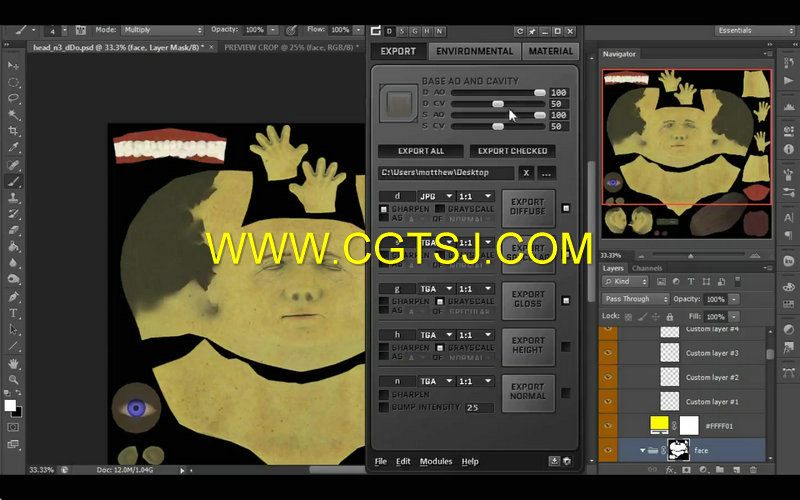Open the Pass Through blend mode dropdown
This screenshot has width=800, height=500.
pos(636,299)
